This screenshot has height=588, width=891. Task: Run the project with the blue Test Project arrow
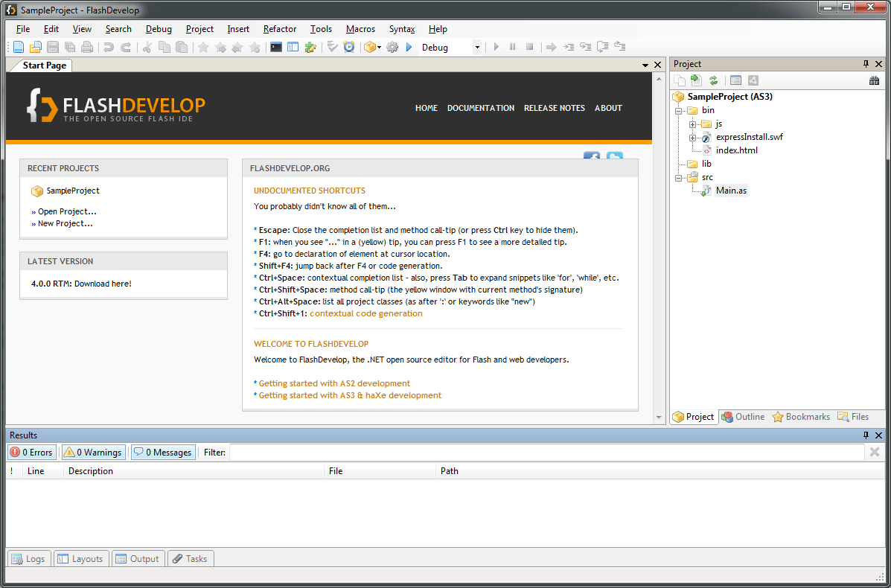pyautogui.click(x=409, y=47)
